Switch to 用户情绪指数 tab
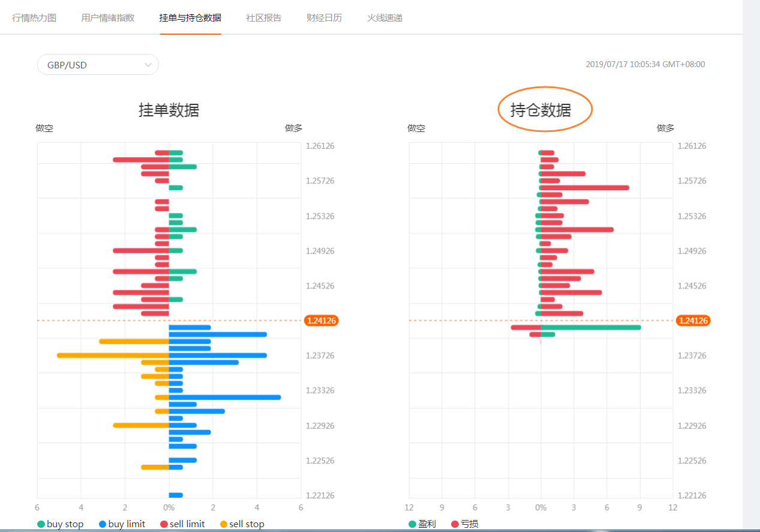Screen dimensions: 760x532 pyautogui.click(x=107, y=17)
